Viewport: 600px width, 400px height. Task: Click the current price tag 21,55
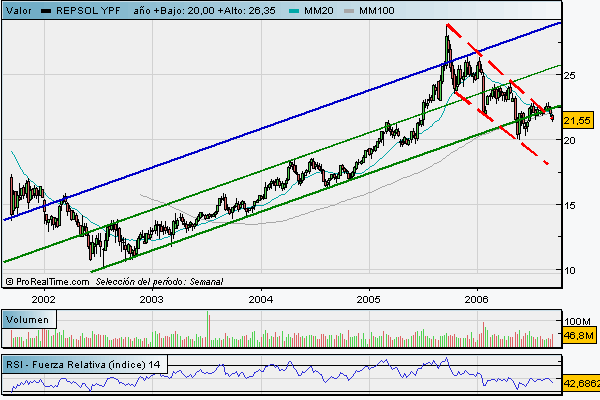pyautogui.click(x=577, y=121)
